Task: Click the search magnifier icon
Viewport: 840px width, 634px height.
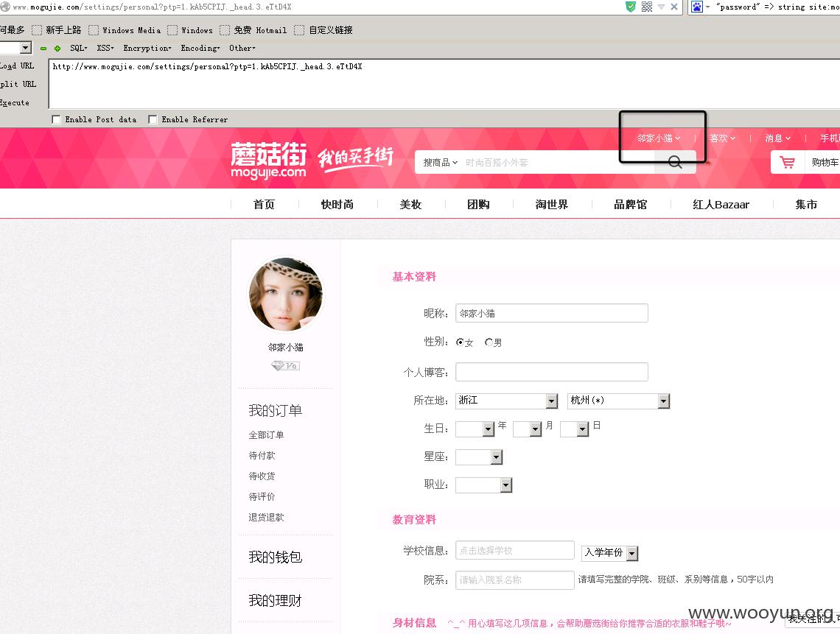Action: coord(675,162)
